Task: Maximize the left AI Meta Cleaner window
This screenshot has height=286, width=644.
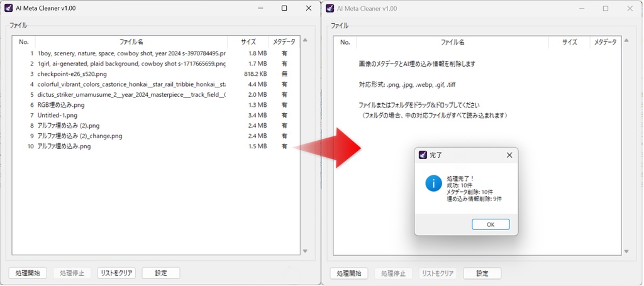Action: (284, 8)
